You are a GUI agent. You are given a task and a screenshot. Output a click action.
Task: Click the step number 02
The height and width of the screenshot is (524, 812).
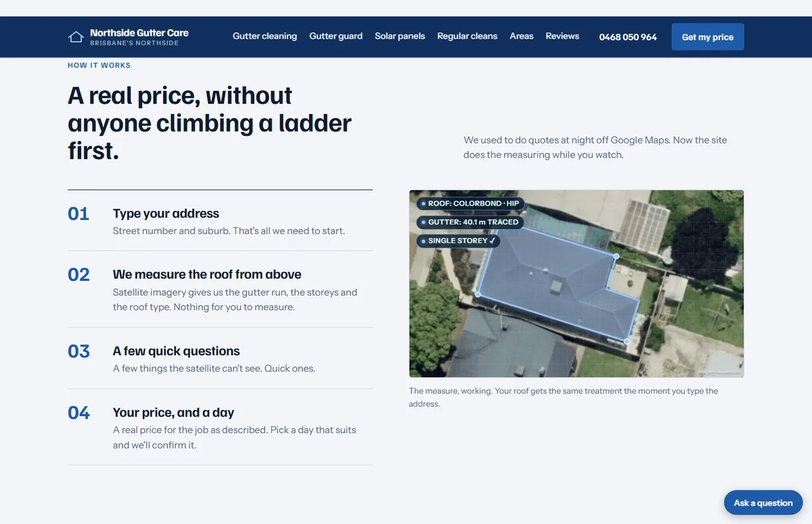pyautogui.click(x=79, y=275)
